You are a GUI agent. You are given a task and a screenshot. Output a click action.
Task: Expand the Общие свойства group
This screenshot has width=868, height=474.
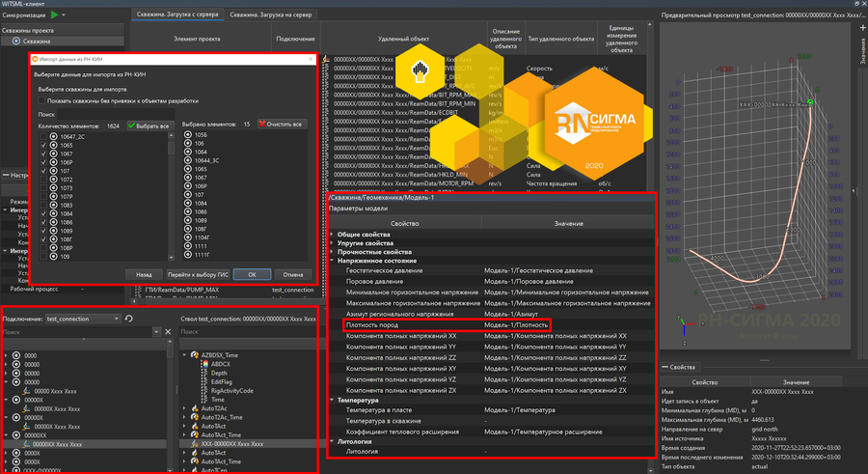click(333, 235)
